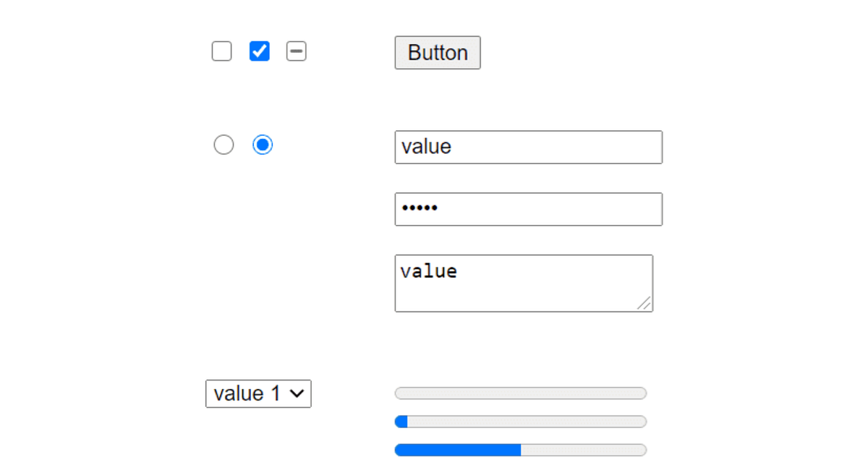This screenshot has width=868, height=462.
Task: Click the mostly filled blue progress bar
Action: [520, 449]
